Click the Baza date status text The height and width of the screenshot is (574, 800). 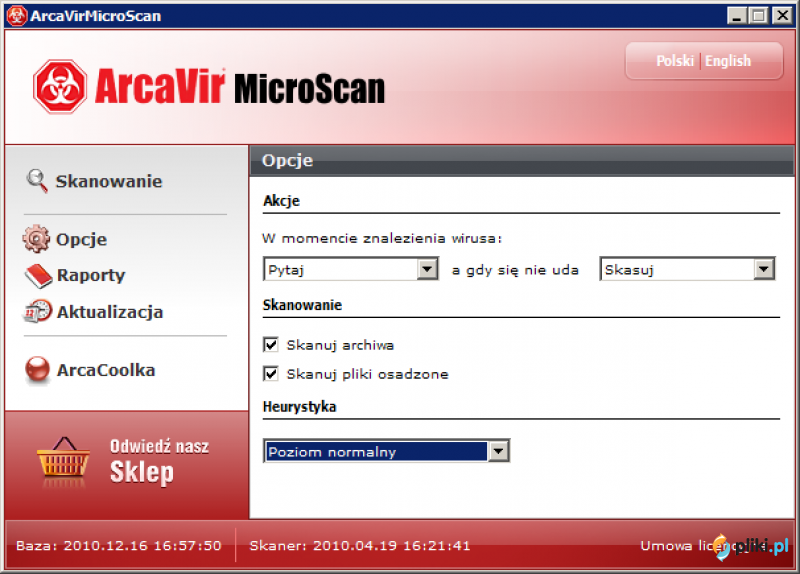click(119, 546)
